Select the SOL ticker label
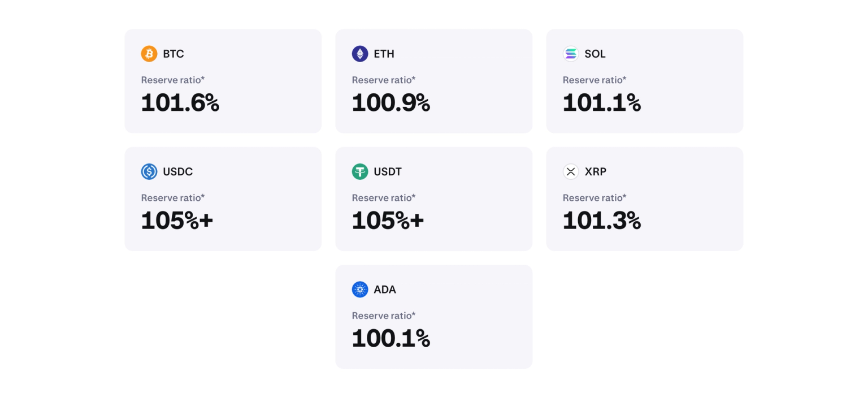The height and width of the screenshot is (397, 868). pyautogui.click(x=595, y=54)
